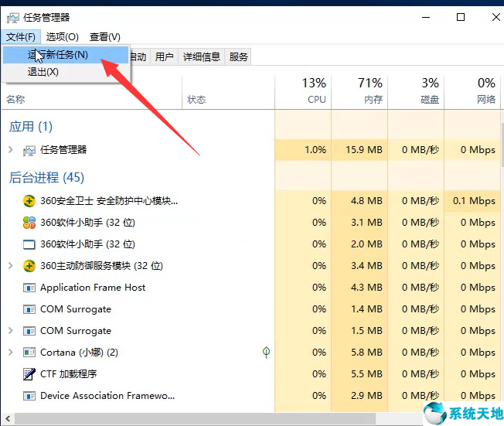Click the Task Manager title bar icon
Viewport: 504px width, 426px height.
coord(13,18)
